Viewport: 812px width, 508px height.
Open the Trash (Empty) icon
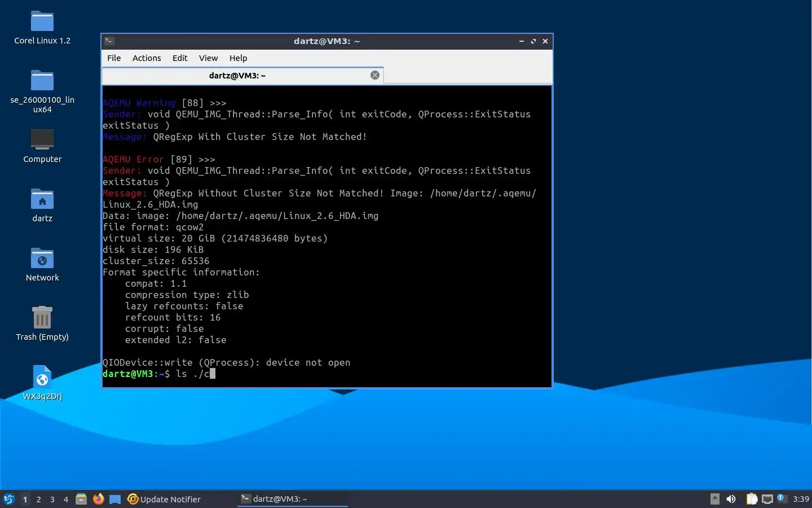[42, 324]
